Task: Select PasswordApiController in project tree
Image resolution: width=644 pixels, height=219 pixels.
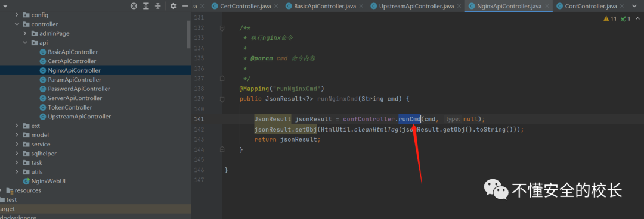Action: pyautogui.click(x=79, y=89)
